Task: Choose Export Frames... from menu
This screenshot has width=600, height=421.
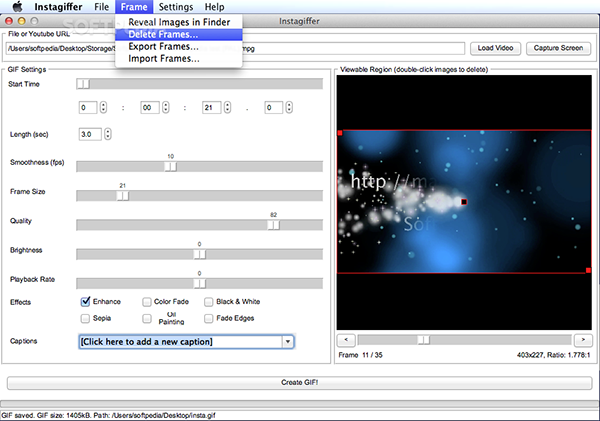Action: [179, 47]
